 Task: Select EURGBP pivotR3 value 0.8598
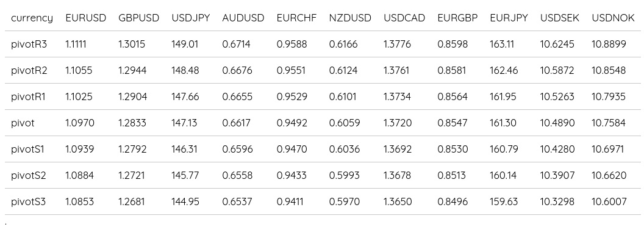click(x=453, y=44)
